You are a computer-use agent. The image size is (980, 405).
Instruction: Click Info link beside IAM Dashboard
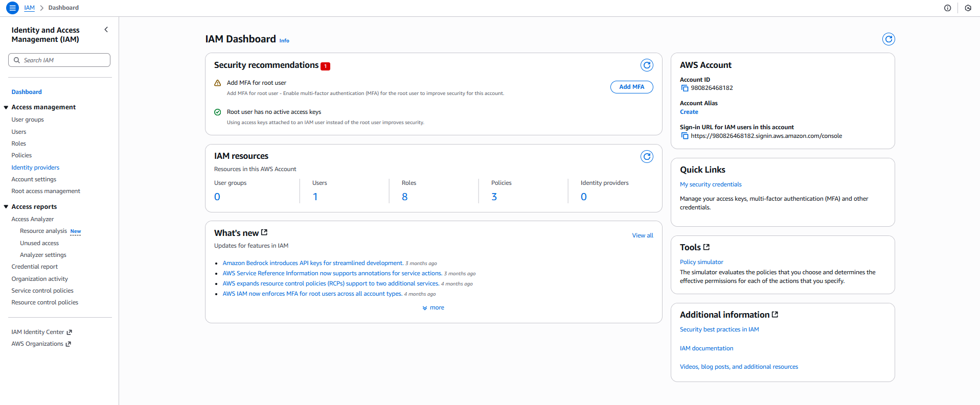284,41
